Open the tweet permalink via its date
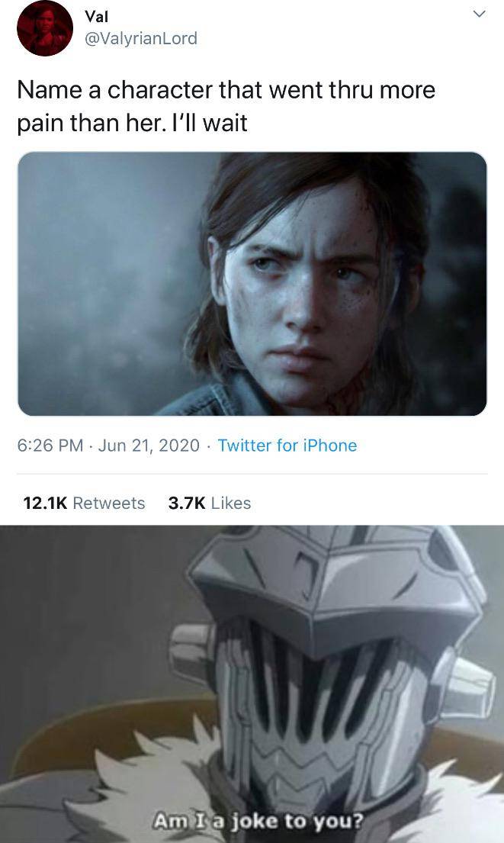This screenshot has width=504, height=843. tap(117, 445)
